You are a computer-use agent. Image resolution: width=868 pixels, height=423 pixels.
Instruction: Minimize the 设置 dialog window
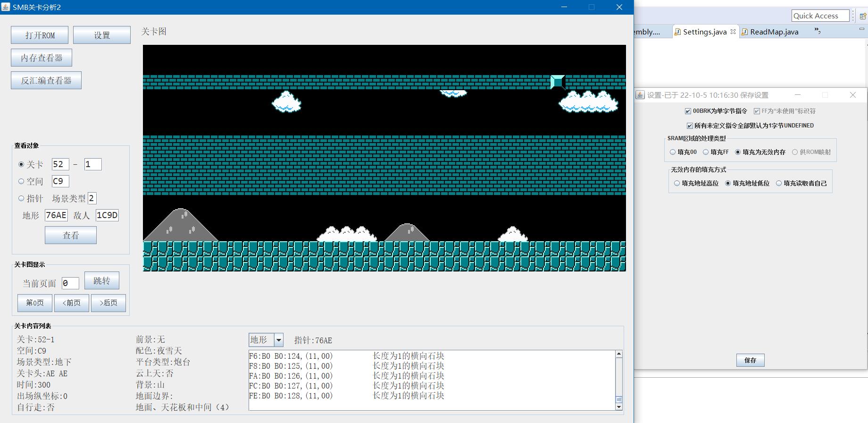point(798,95)
